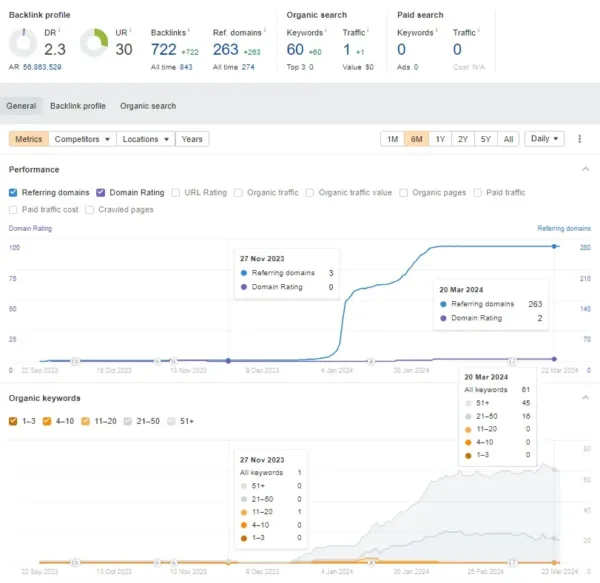The height and width of the screenshot is (583, 600).
Task: Toggle the 4–10 keywords checkbox
Action: pyautogui.click(x=47, y=421)
